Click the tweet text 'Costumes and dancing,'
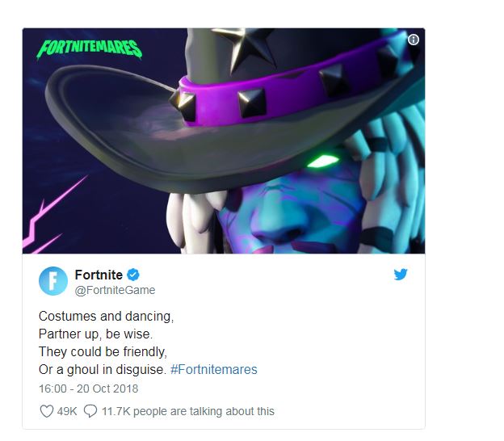This screenshot has width=504, height=441. 106,317
